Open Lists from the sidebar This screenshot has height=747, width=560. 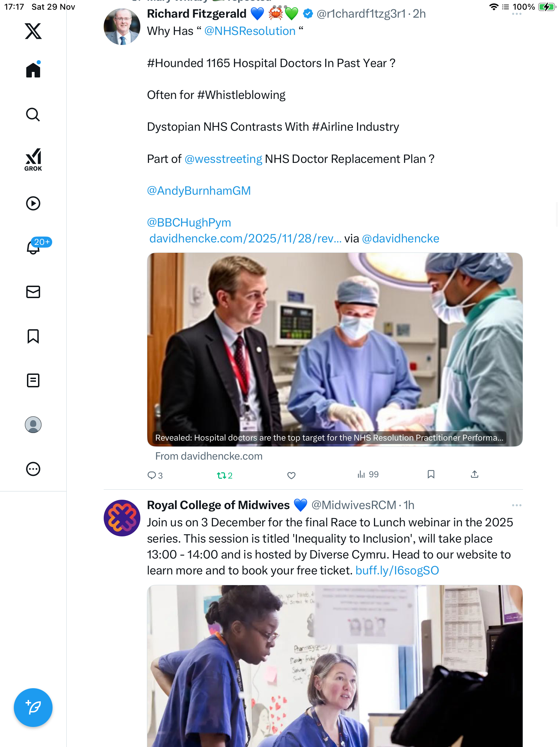[33, 380]
